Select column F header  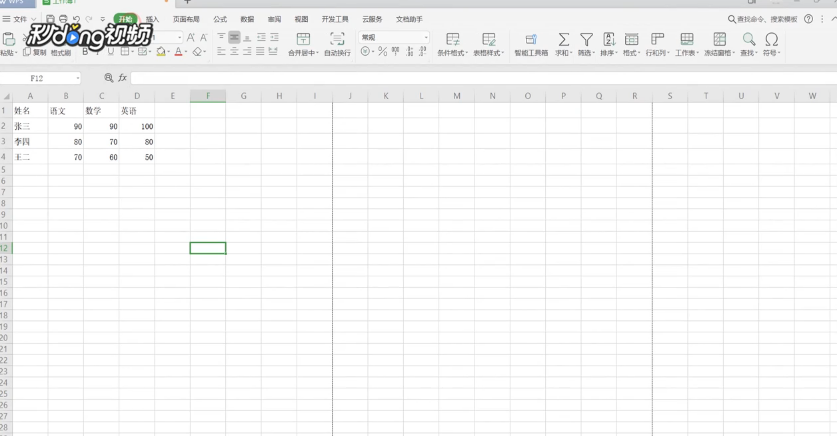208,96
